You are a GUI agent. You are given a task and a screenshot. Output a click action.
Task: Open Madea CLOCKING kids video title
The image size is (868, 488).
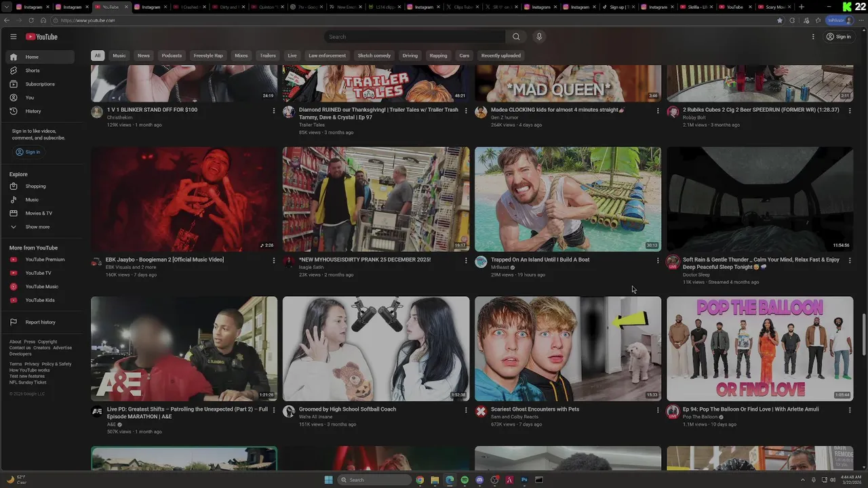(x=557, y=110)
